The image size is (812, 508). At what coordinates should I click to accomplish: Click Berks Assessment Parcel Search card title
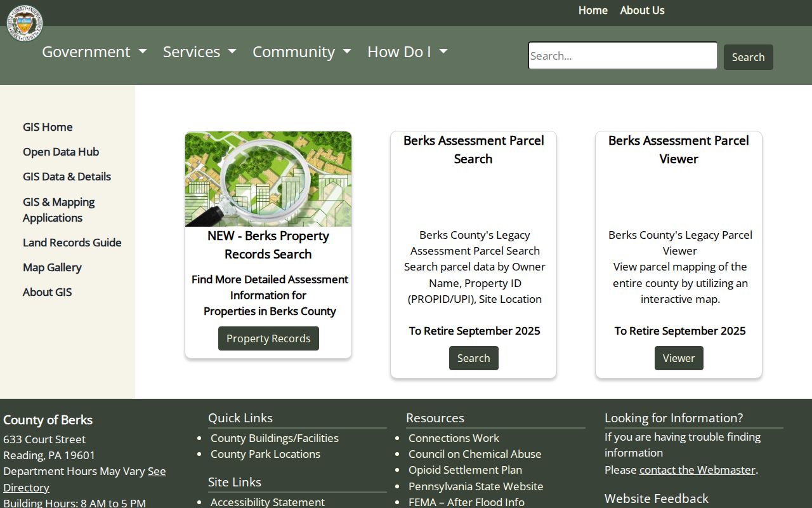474,150
